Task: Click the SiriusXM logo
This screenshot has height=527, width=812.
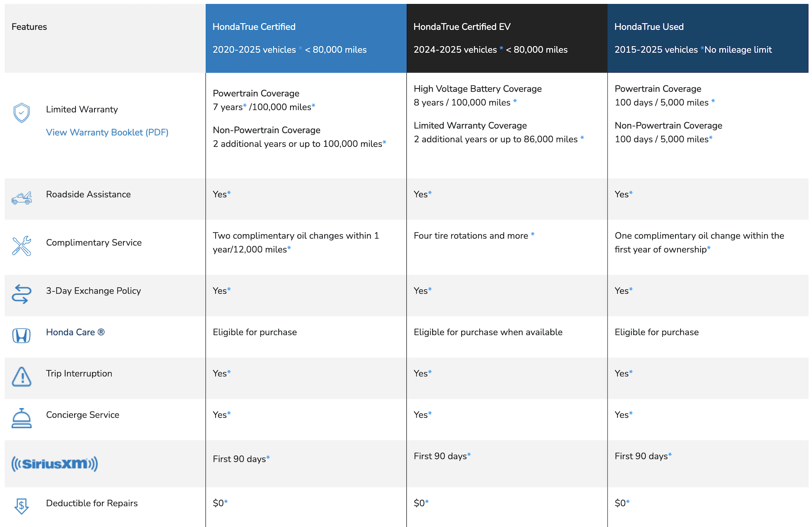Action: click(55, 464)
